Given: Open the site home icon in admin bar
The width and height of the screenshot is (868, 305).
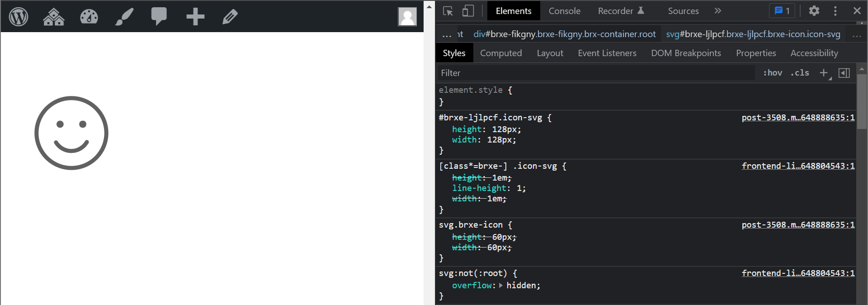Looking at the screenshot, I should click(x=53, y=17).
